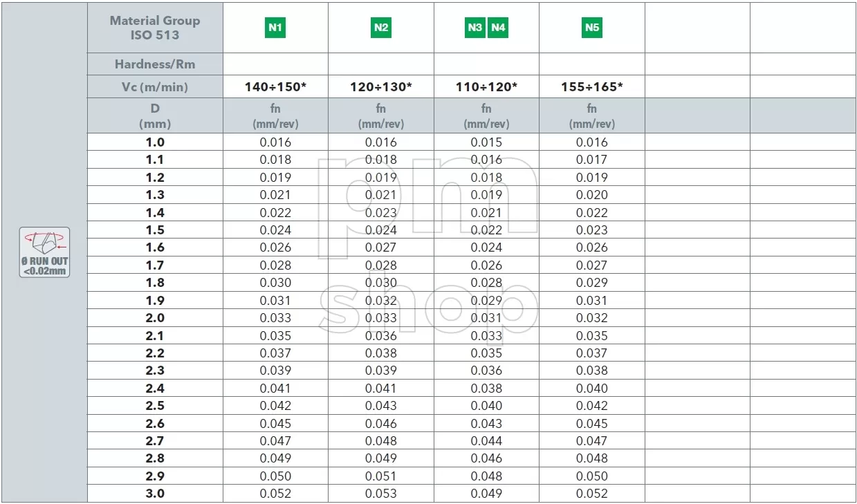Click N5 feed value for diameter 1.9
The image size is (857, 504).
pyautogui.click(x=592, y=301)
